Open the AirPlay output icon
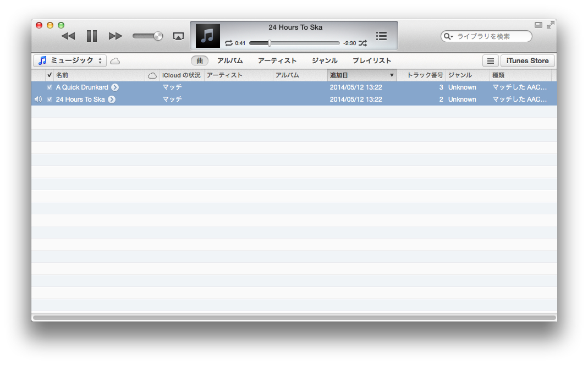This screenshot has width=588, height=365. point(178,36)
